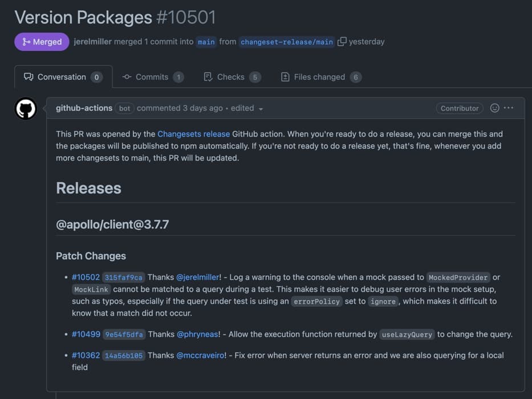Open the Files changed tab
This screenshot has width=532, height=399.
click(x=321, y=77)
